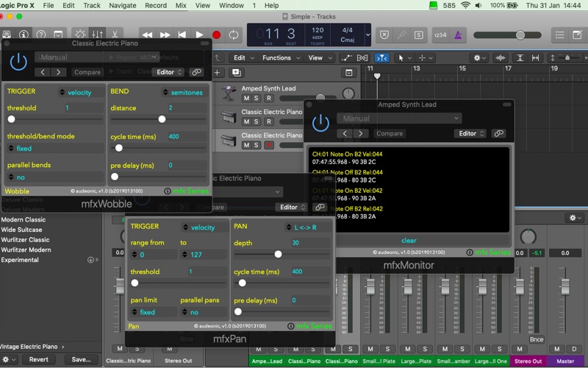588x368 pixels.
Task: Open the Mix menu in the menu bar
Action: [181, 5]
